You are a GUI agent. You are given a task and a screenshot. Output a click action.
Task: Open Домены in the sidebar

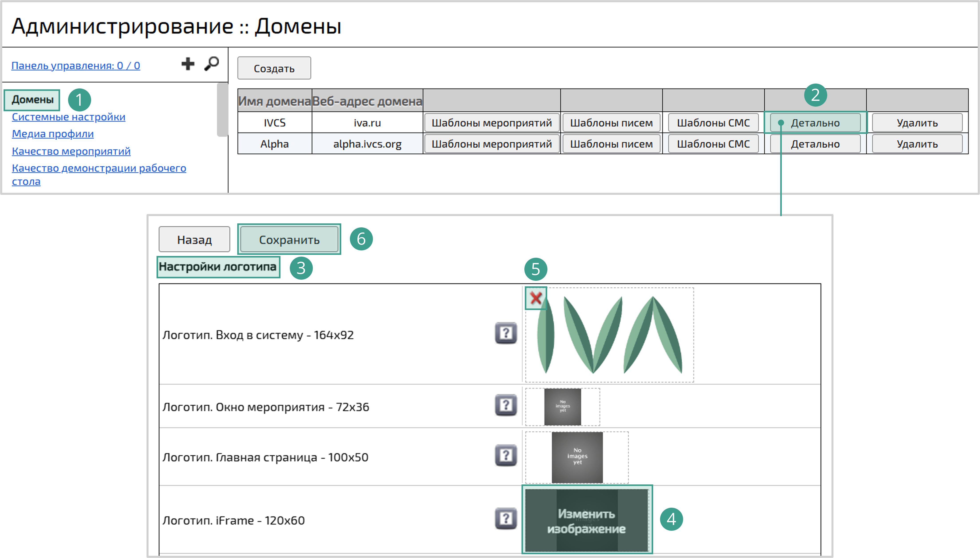point(33,100)
